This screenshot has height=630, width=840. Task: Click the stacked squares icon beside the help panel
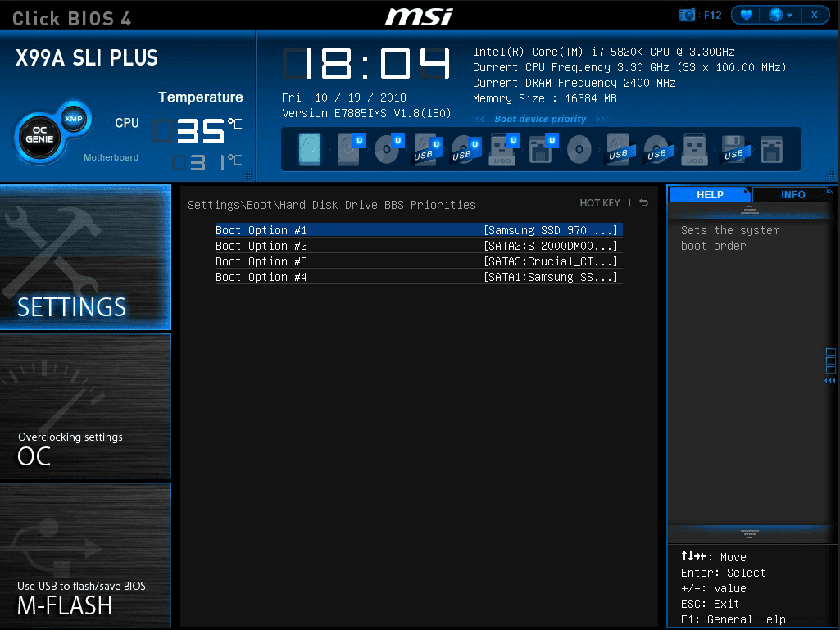pos(830,360)
